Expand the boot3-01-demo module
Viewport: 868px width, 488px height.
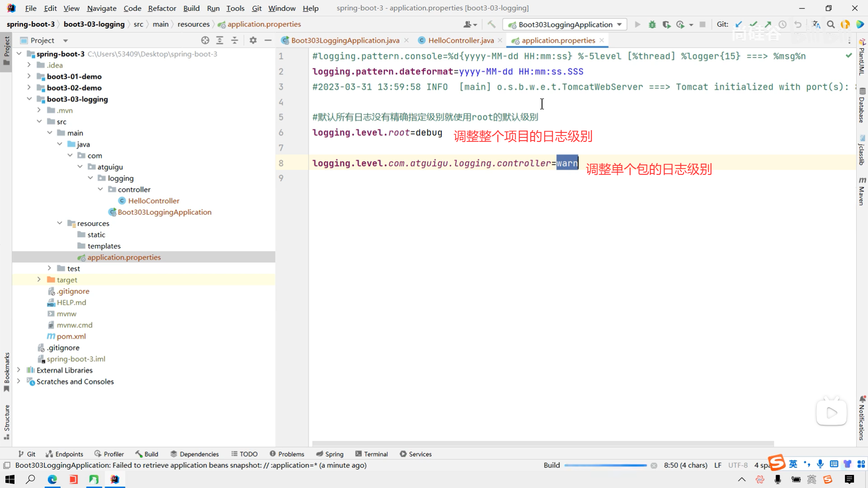(x=29, y=76)
